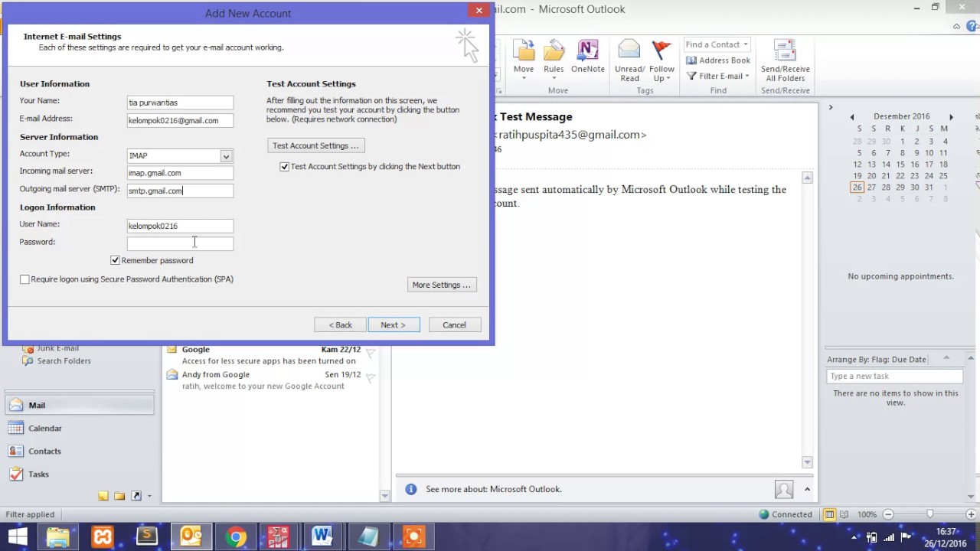The image size is (980, 551).
Task: Click the Your Name input field
Action: (180, 103)
